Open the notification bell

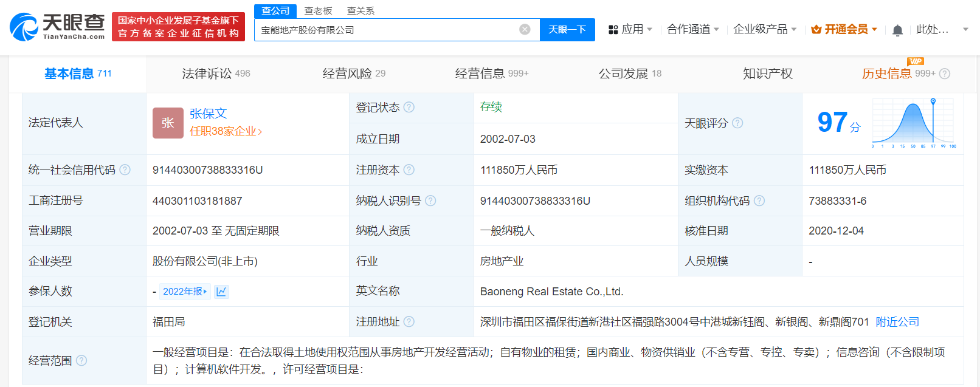[x=897, y=30]
